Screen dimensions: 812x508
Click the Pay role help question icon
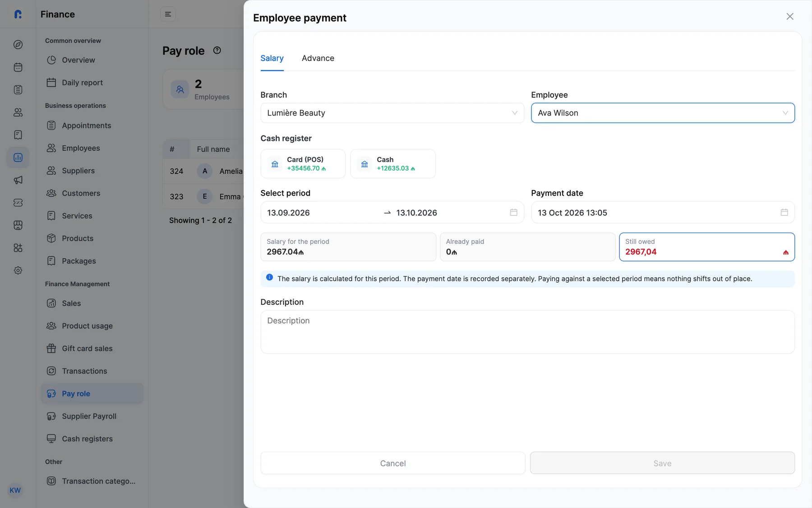217,51
